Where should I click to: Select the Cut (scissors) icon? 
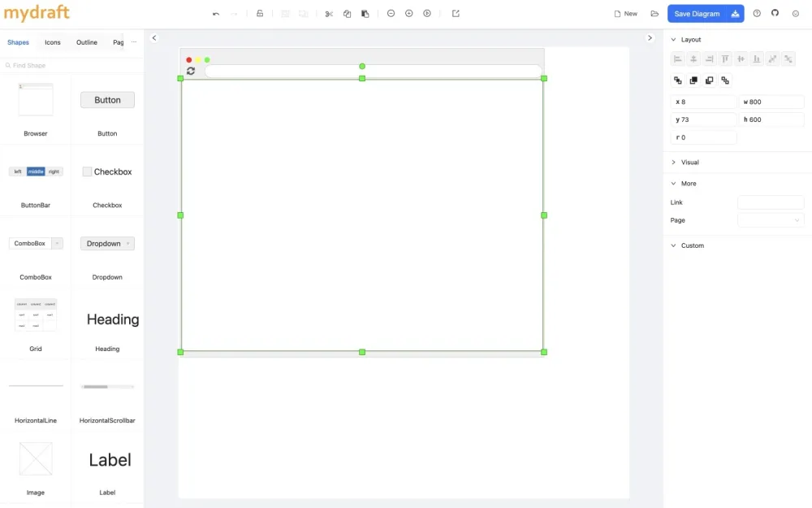[x=329, y=13]
